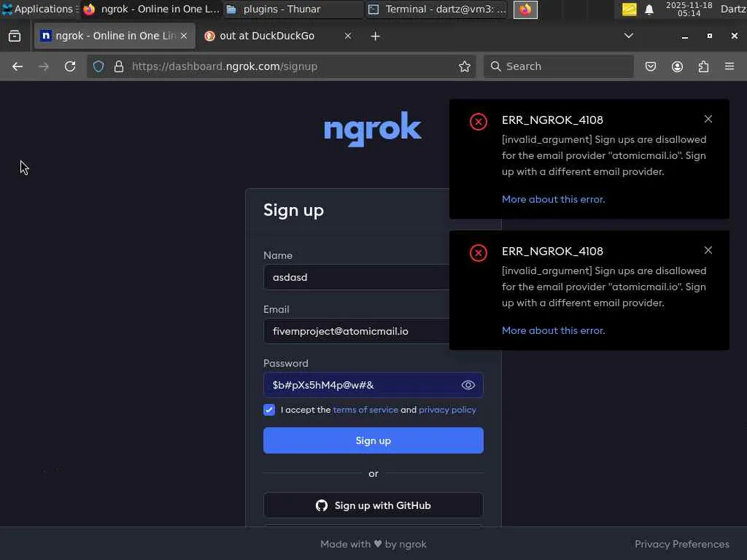Click the red error icon in bottom notification
The width and height of the screenshot is (747, 560).
click(x=479, y=253)
